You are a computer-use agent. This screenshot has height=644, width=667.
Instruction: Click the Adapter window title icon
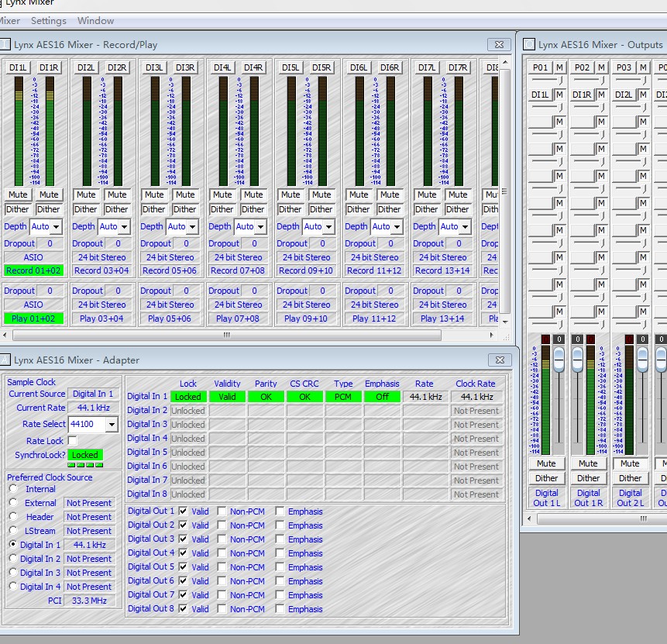pyautogui.click(x=5, y=360)
